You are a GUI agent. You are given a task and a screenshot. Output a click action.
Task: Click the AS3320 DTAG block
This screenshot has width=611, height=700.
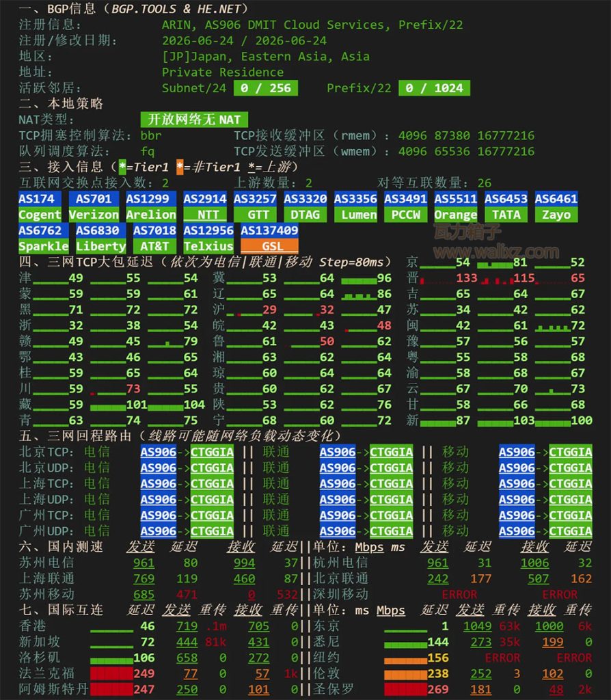[305, 206]
